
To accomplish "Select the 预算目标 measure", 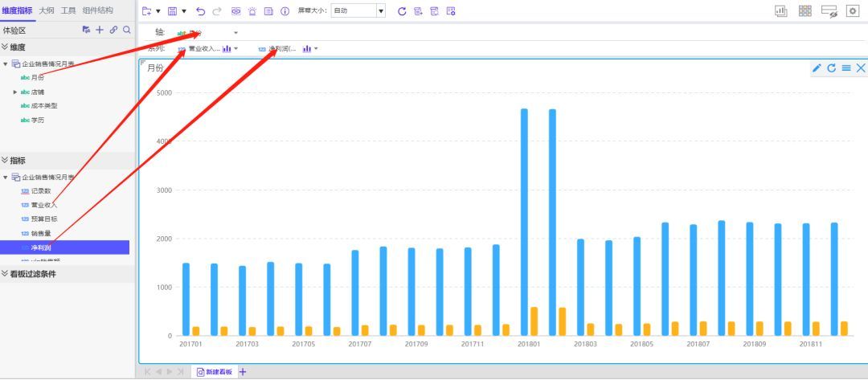I will click(x=43, y=219).
